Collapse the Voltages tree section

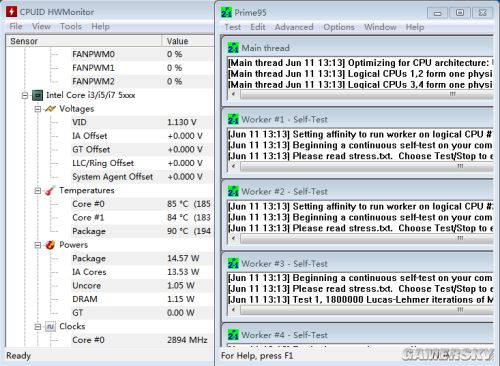[38, 109]
